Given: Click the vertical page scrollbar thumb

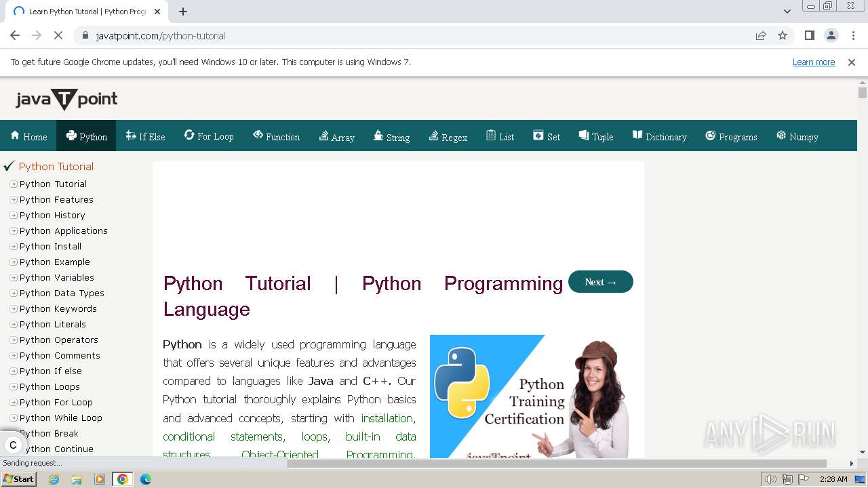Looking at the screenshot, I should click(863, 93).
